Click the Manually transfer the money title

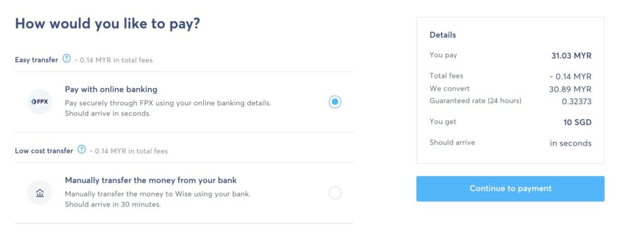tap(151, 180)
